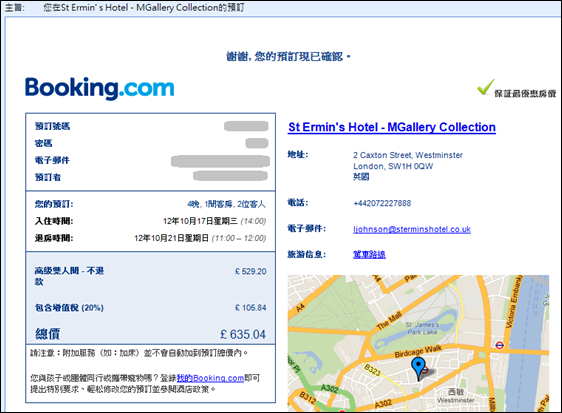Click the 高级雙人間 - 不退款 room type text
The width and height of the screenshot is (562, 413).
pos(69,276)
